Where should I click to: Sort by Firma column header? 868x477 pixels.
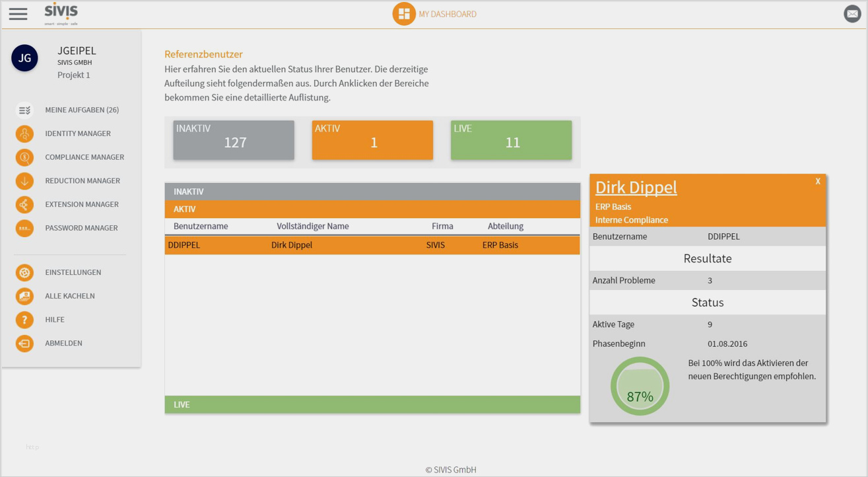tap(442, 226)
